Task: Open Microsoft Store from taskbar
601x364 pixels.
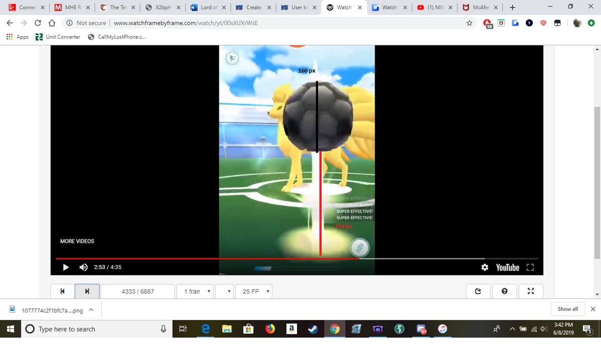Action: click(x=248, y=329)
